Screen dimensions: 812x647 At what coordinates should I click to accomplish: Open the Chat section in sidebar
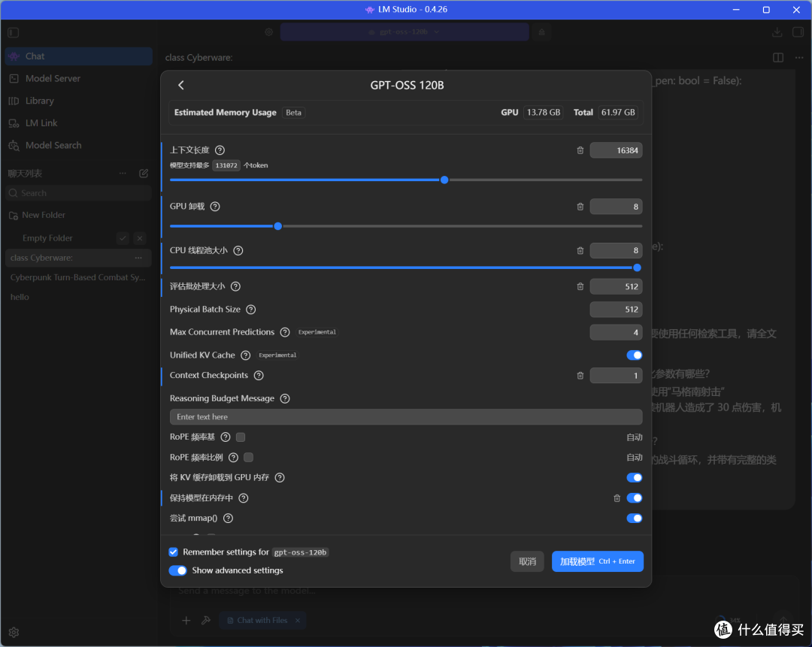(79, 56)
